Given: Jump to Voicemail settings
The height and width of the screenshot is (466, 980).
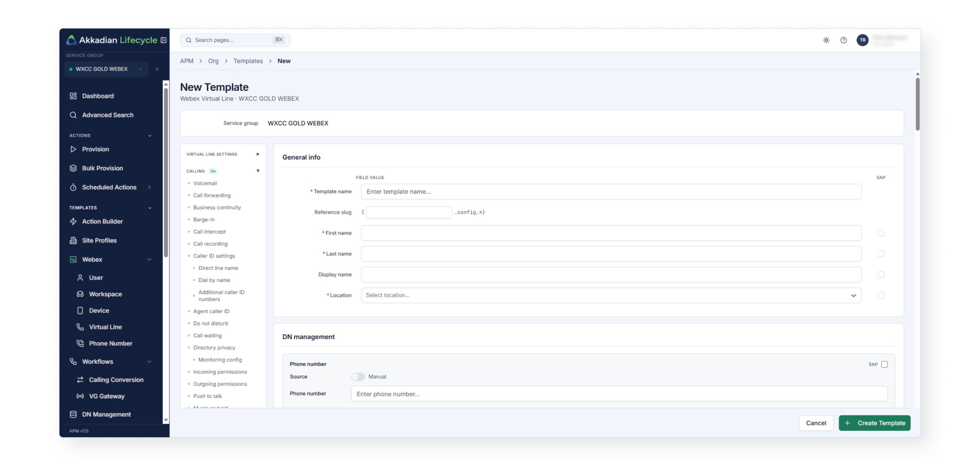Looking at the screenshot, I should (205, 183).
